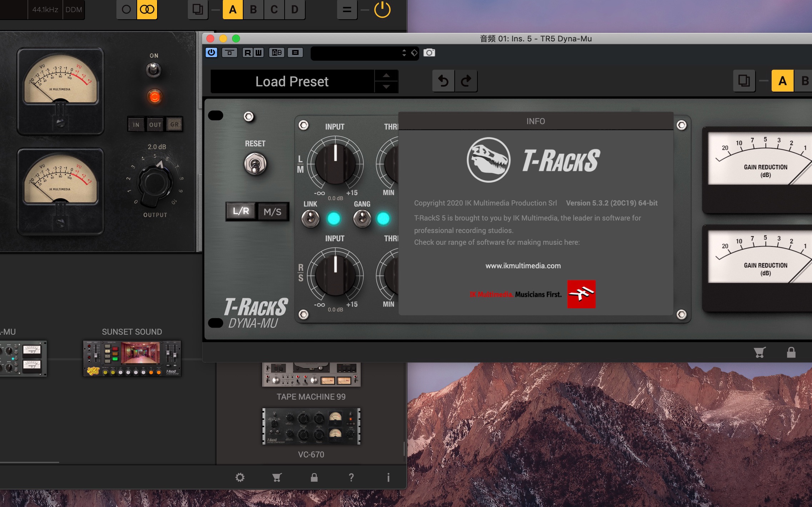The height and width of the screenshot is (507, 812).
Task: Click the shopping cart icon in Dyna-Mu window
Action: tap(760, 353)
